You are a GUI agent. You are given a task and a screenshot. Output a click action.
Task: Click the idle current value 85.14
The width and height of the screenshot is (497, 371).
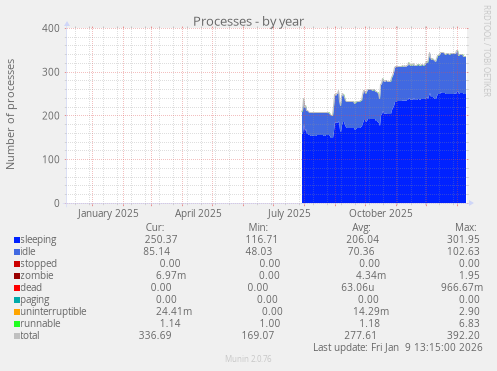click(x=157, y=251)
